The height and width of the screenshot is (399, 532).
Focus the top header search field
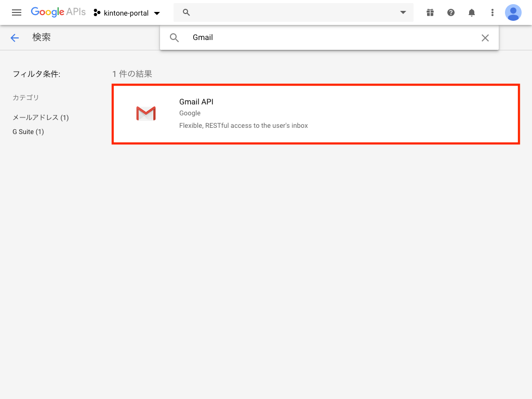[x=291, y=12]
